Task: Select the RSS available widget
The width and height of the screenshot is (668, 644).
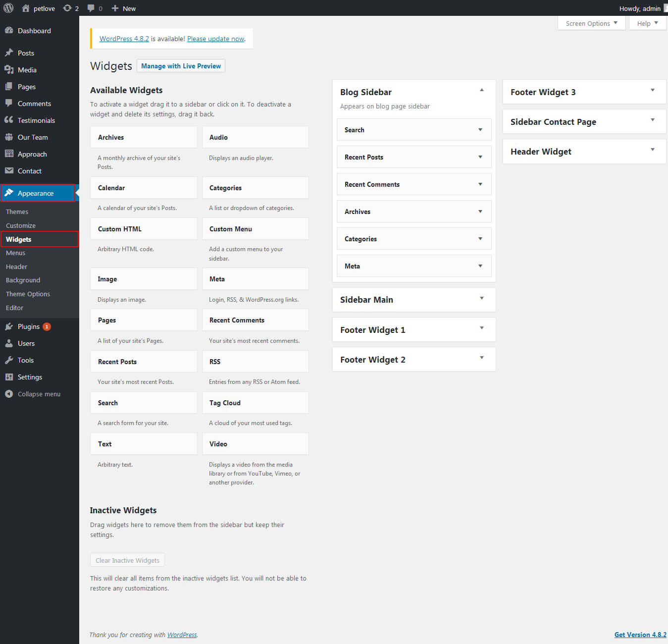Action: point(255,362)
